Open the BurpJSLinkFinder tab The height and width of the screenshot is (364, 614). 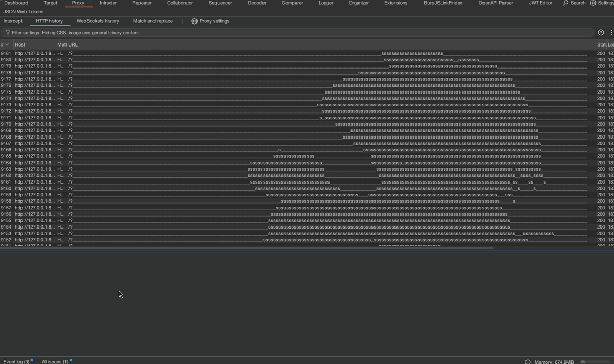(443, 3)
